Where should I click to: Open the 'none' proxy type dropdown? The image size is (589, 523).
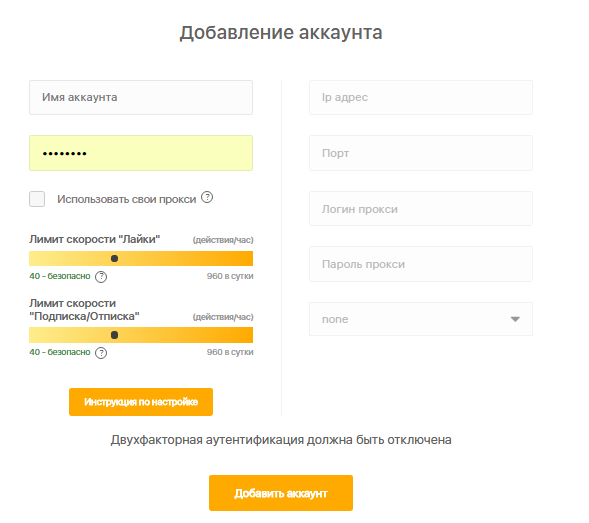click(x=421, y=319)
